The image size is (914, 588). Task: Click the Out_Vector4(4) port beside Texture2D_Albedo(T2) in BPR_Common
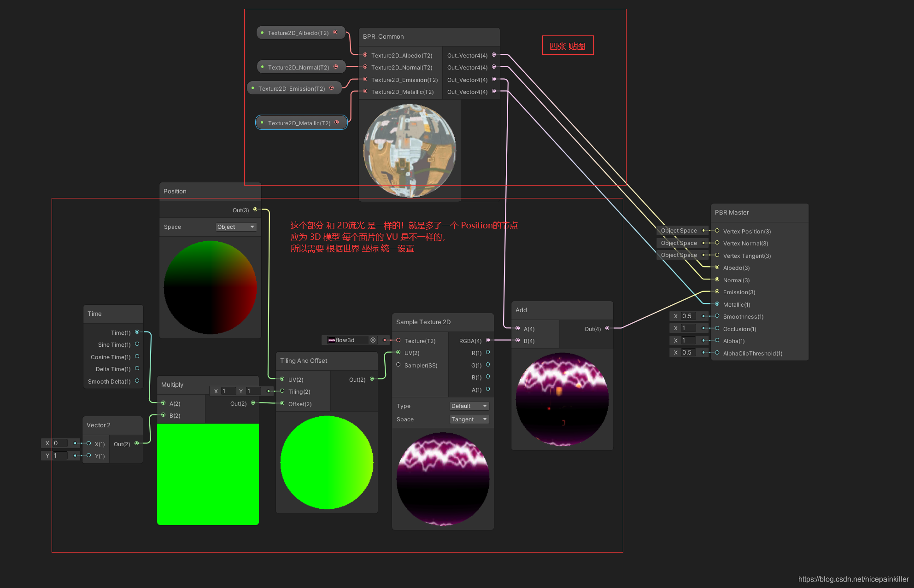[x=494, y=55]
